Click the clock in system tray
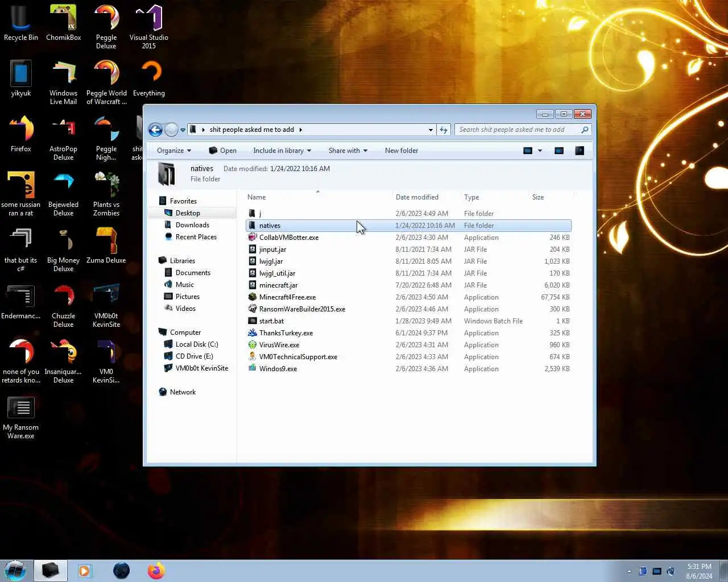The width and height of the screenshot is (728, 582). [x=699, y=571]
